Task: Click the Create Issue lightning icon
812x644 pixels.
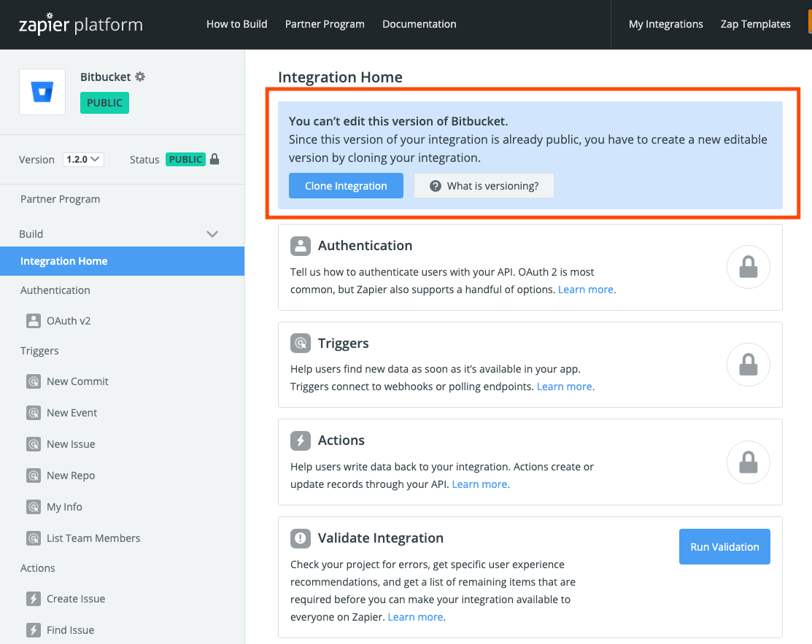Action: pyautogui.click(x=34, y=599)
